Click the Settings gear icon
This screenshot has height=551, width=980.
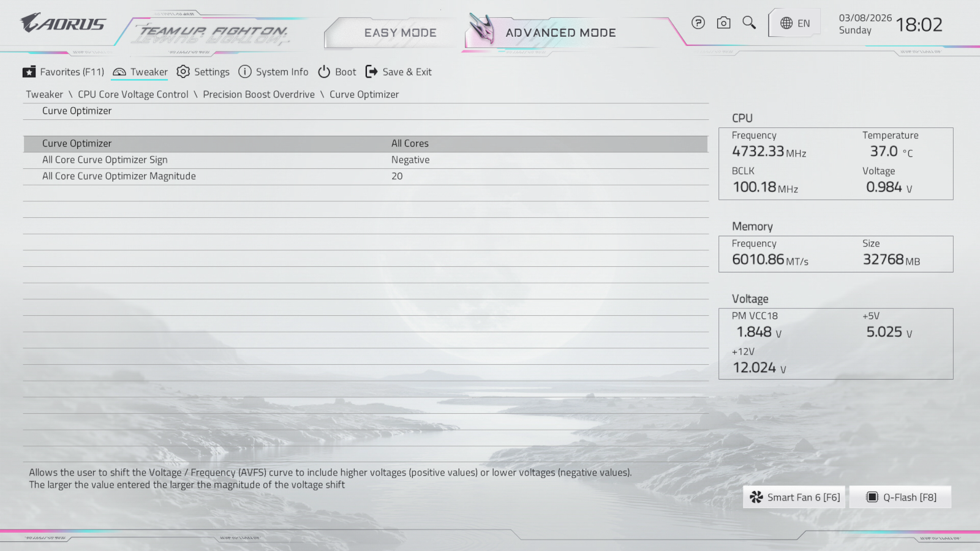point(183,72)
